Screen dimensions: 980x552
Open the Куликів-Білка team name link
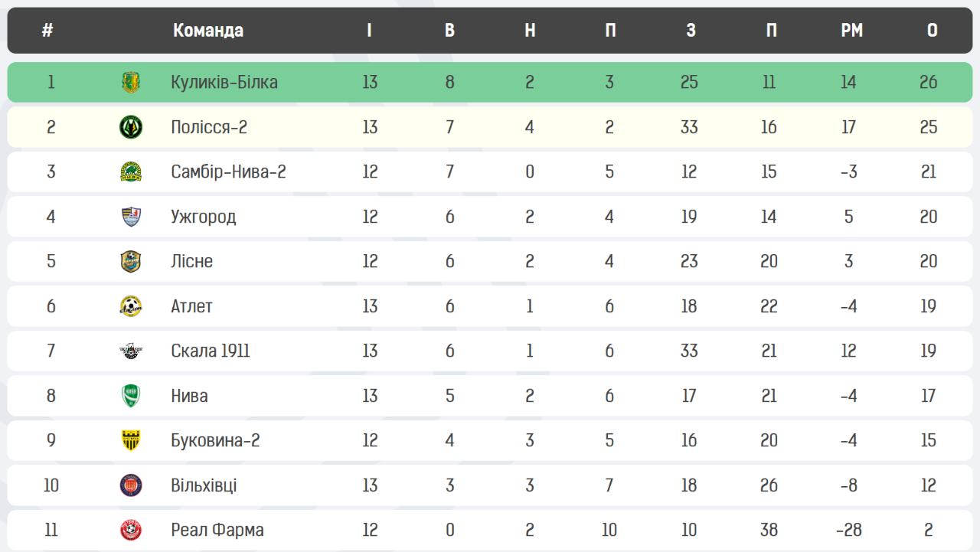coord(224,82)
